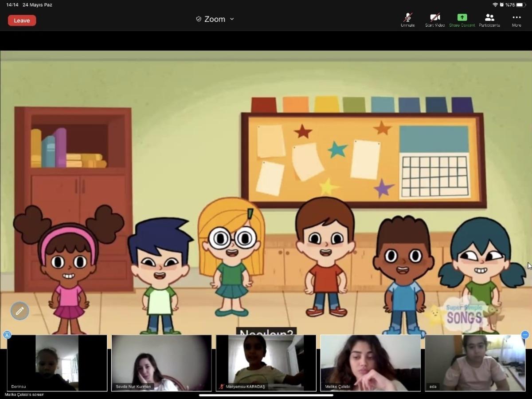Tap the muted mic icon on Meryemsu's tile
This screenshot has width=532, height=399.
pyautogui.click(x=222, y=387)
